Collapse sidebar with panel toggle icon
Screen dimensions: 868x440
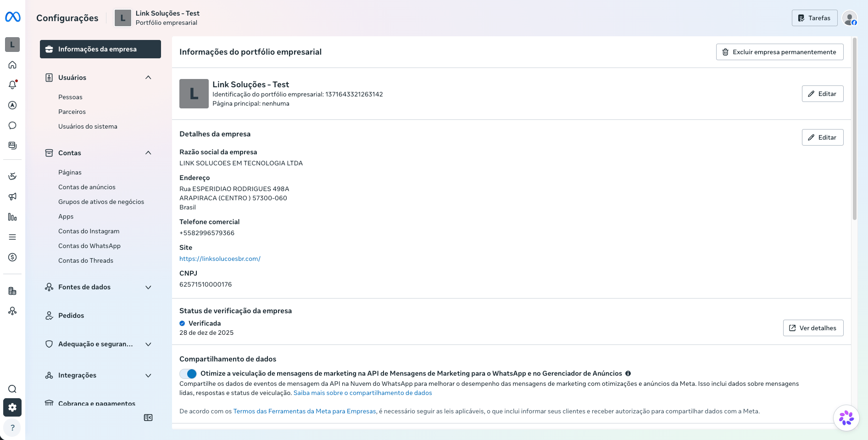point(148,417)
